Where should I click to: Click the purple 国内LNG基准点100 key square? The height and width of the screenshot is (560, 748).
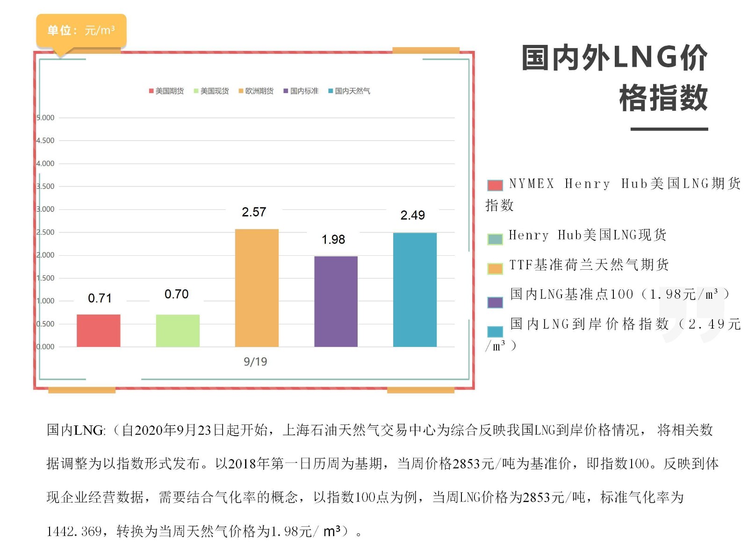pos(495,302)
